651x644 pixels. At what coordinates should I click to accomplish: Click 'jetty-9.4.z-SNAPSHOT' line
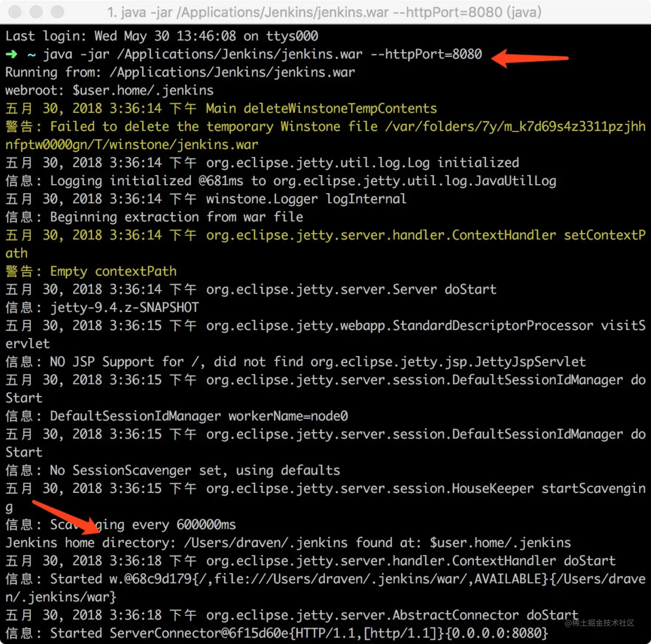coord(102,307)
